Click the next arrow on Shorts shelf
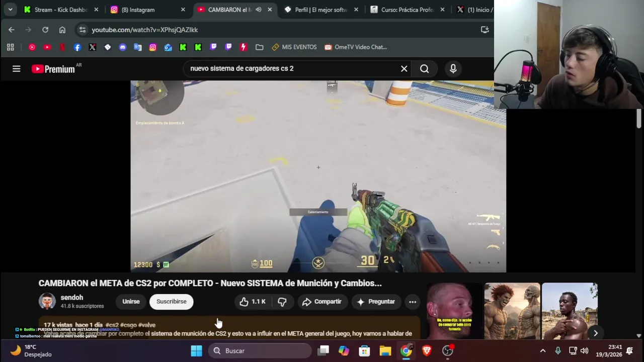 596,333
